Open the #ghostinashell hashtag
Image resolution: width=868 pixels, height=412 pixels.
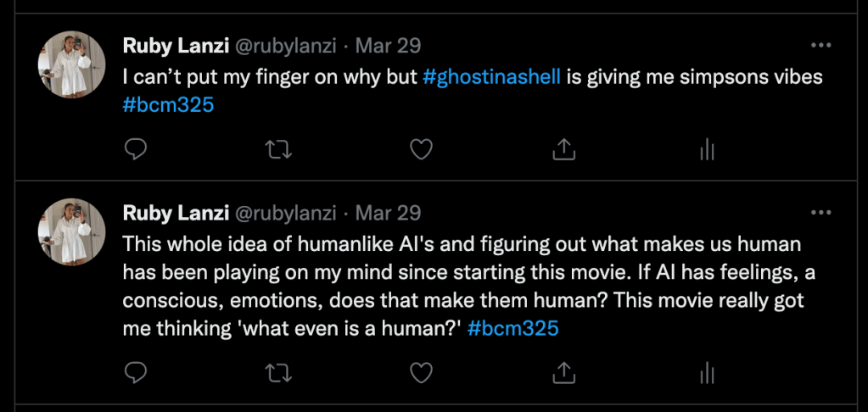491,77
